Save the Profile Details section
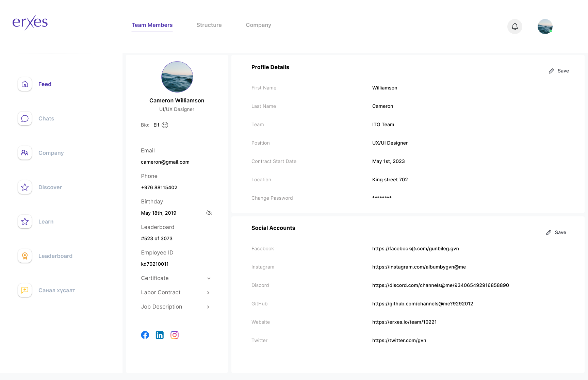The width and height of the screenshot is (588, 380). (x=559, y=71)
